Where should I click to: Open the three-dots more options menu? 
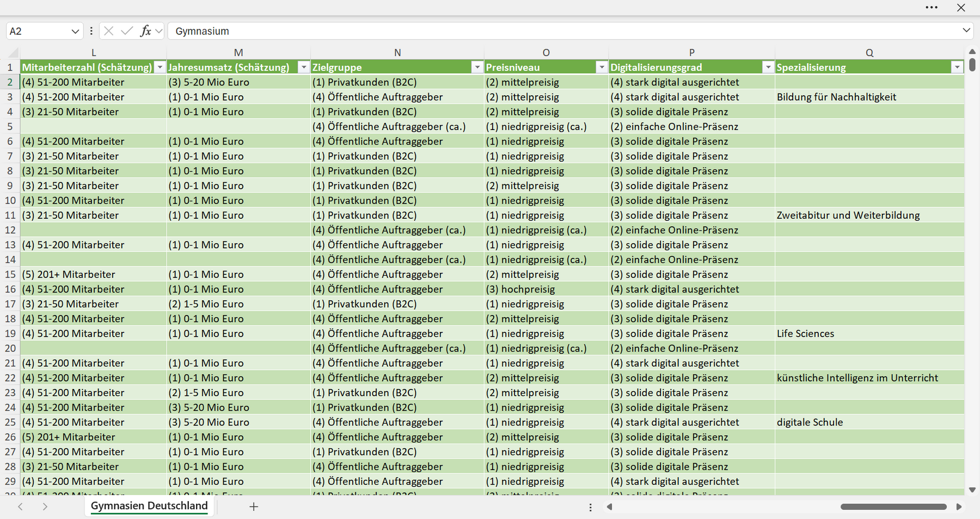tap(932, 8)
